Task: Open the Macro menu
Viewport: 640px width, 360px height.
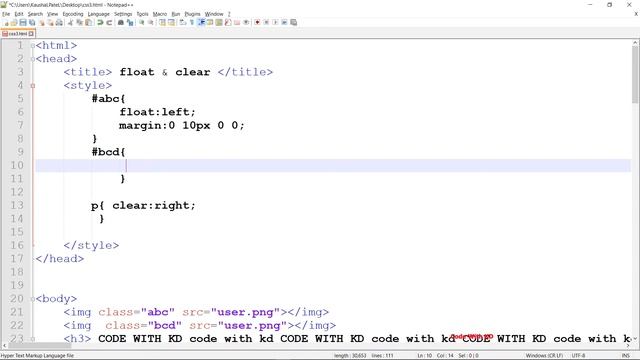Action: (160, 14)
